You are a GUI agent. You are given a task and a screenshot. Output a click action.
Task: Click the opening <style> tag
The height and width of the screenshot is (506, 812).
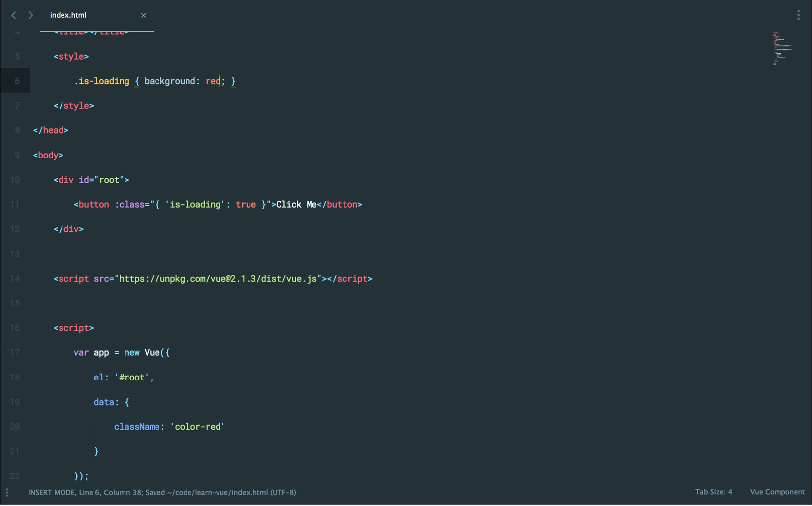(71, 57)
